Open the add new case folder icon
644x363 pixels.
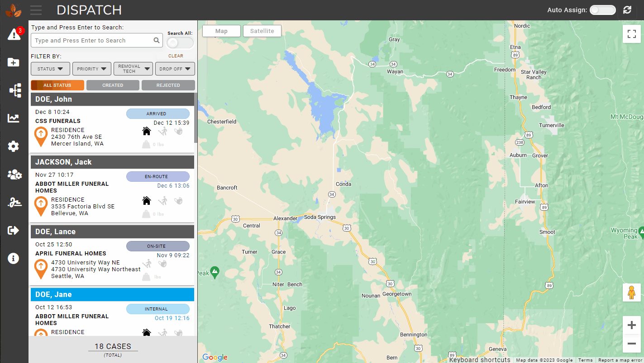tap(14, 62)
